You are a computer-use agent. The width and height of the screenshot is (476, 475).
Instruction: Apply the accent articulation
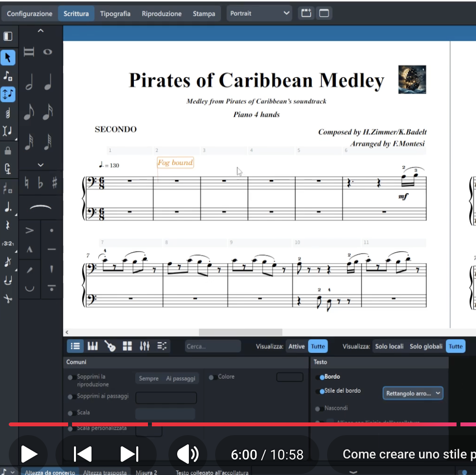coord(30,230)
